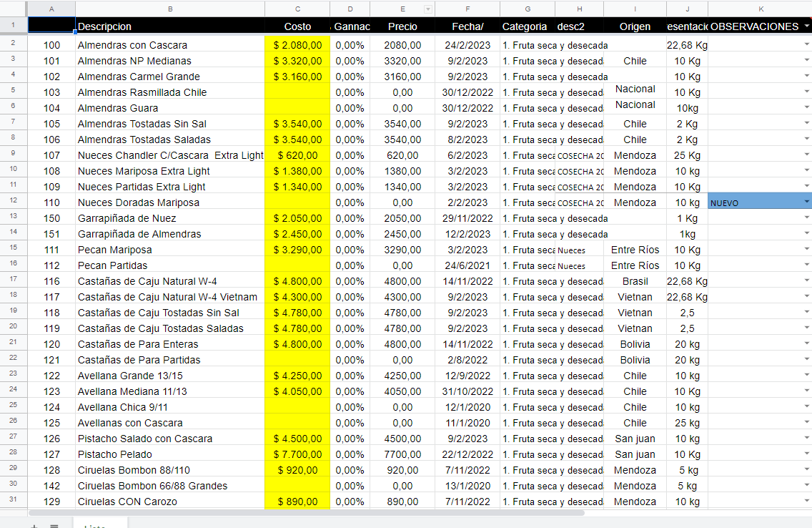The image size is (812, 528).
Task: Select cost cell $ 620,00
Action: click(297, 155)
